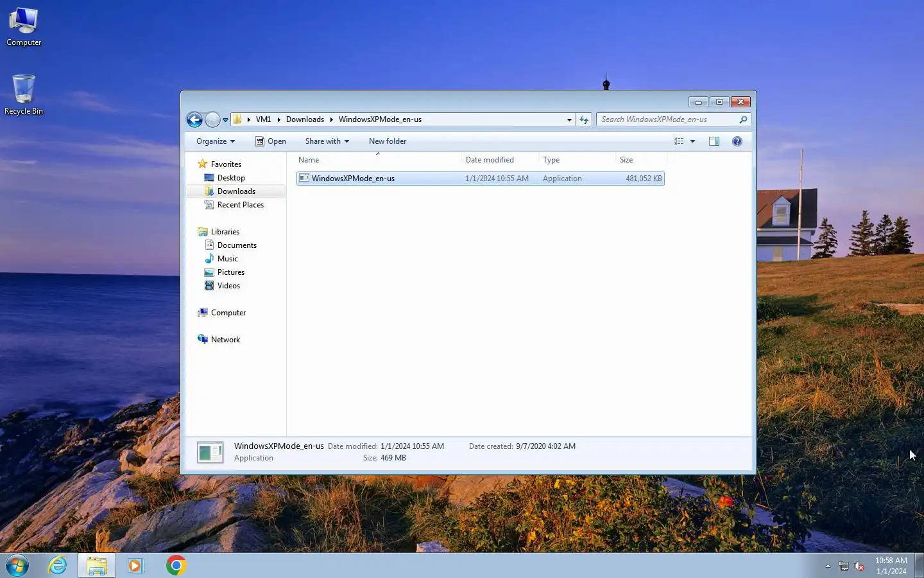Open Videos library
The width and height of the screenshot is (924, 578).
[228, 286]
